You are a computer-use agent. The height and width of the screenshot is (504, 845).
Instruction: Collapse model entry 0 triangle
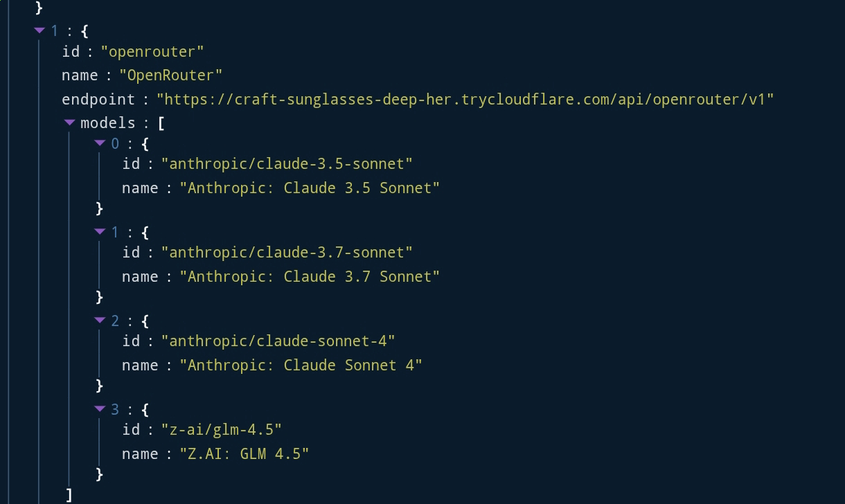click(x=100, y=143)
